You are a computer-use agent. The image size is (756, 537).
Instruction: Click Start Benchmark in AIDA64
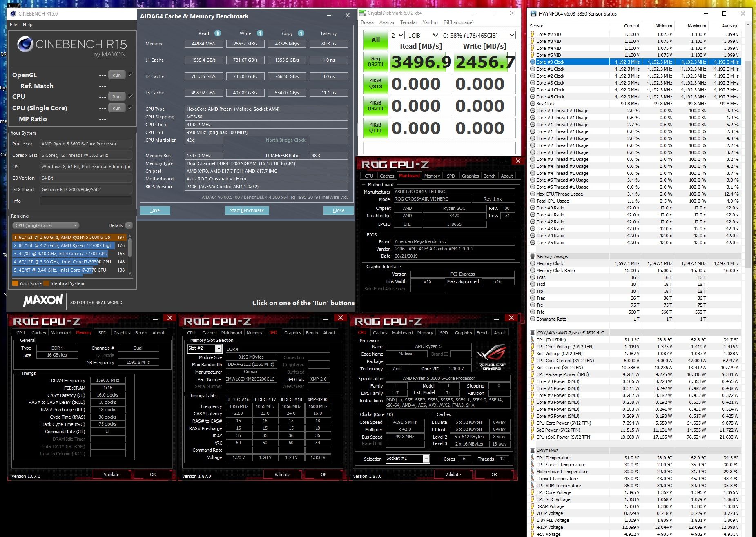tap(247, 210)
